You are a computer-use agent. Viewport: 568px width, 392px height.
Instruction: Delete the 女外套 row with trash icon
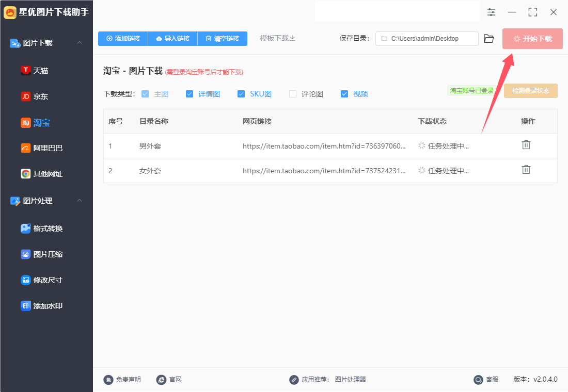(x=526, y=170)
